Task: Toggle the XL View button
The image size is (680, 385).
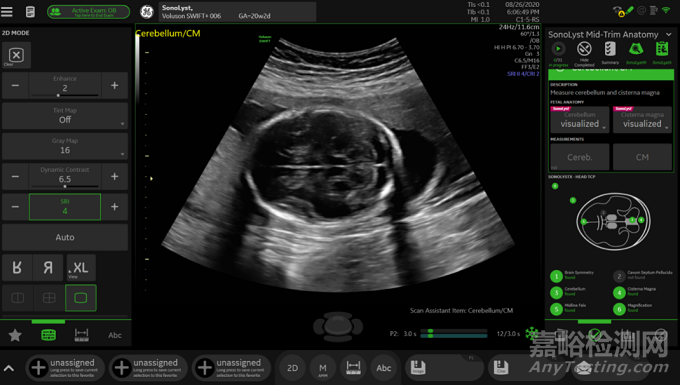Action: pos(81,268)
